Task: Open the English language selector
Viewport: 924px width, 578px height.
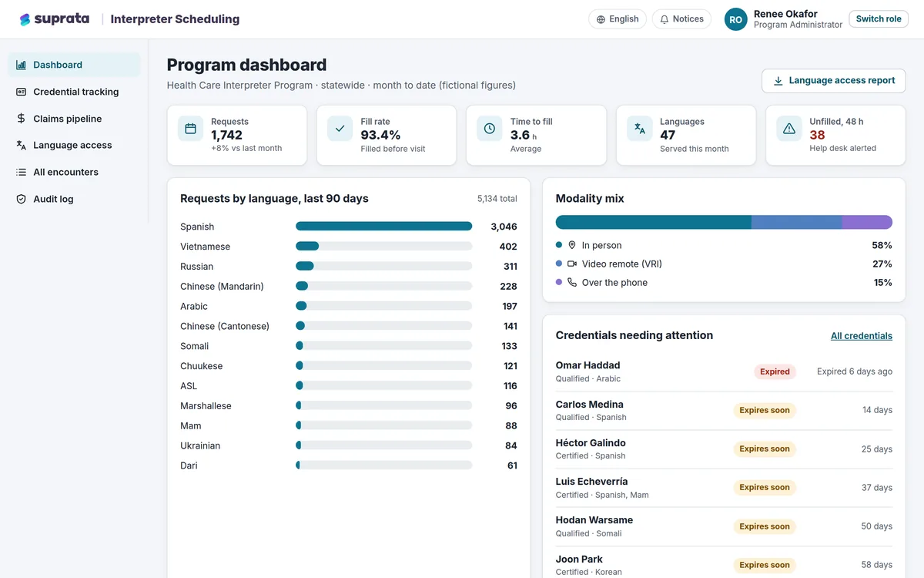Action: [x=618, y=19]
